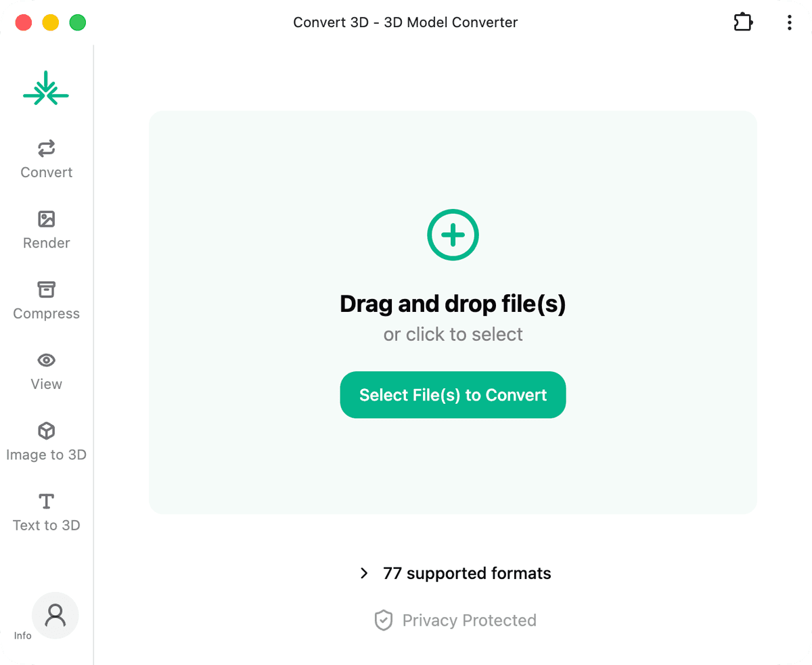Switch to the Compress tool
Image resolution: width=812 pixels, height=665 pixels.
pyautogui.click(x=46, y=300)
